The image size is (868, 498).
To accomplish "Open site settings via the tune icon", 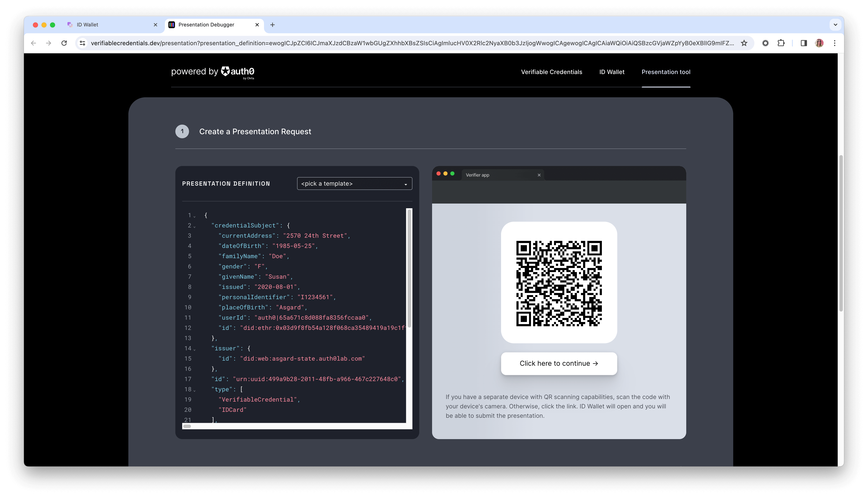I will [82, 43].
